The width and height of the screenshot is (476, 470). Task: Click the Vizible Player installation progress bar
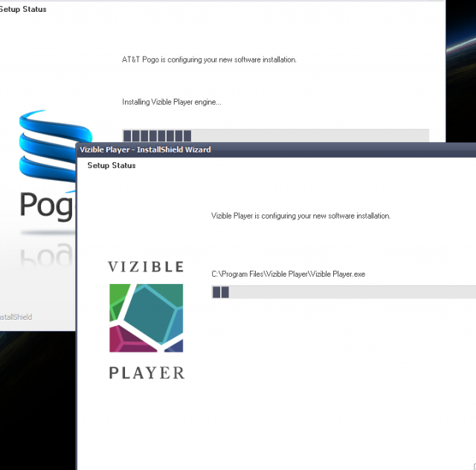(x=344, y=292)
